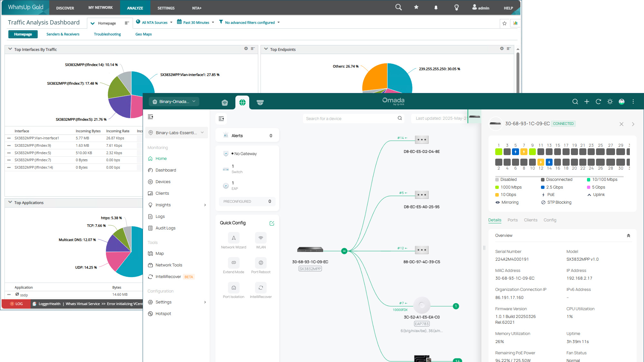
Task: Open Network Tools in Omada sidebar
Action: pos(169,265)
